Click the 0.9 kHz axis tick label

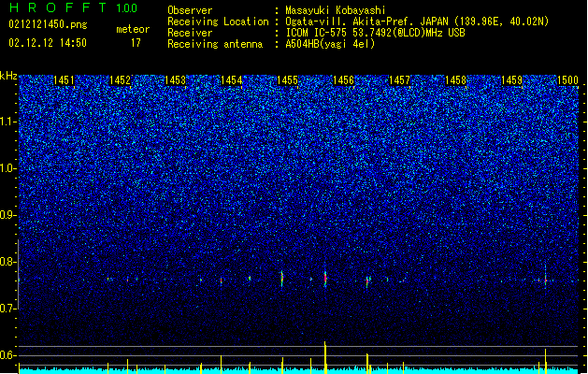[x=7, y=215]
